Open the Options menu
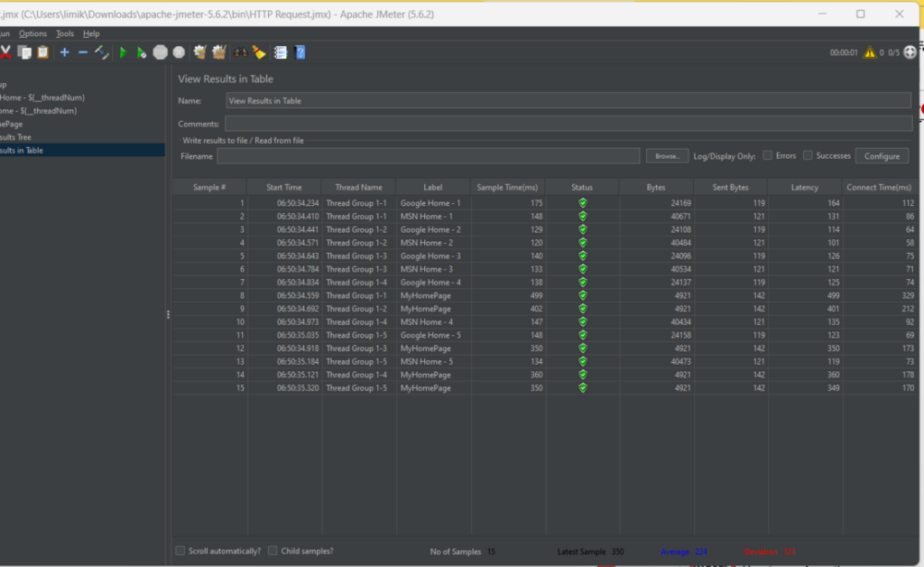Image resolution: width=924 pixels, height=567 pixels. click(x=32, y=33)
